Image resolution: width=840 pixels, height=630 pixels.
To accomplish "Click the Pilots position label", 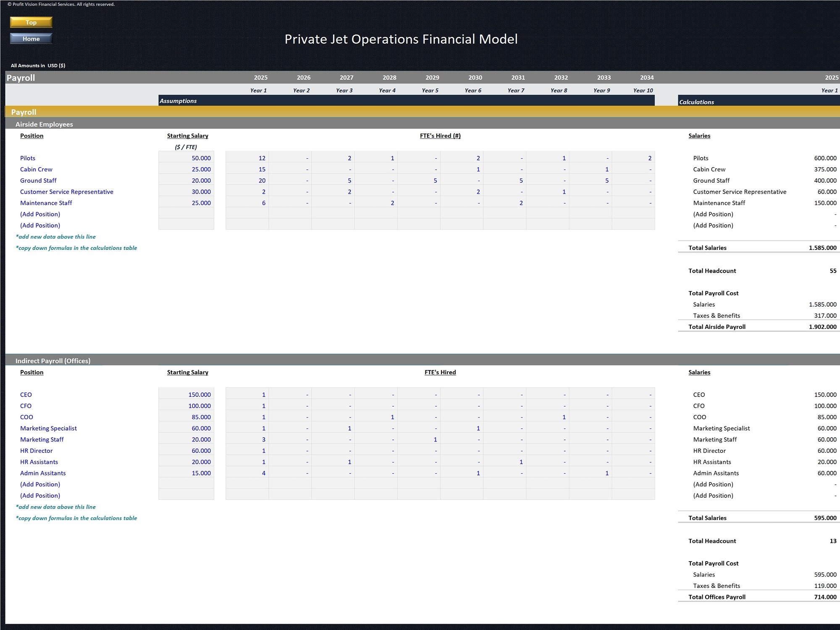I will tap(28, 158).
